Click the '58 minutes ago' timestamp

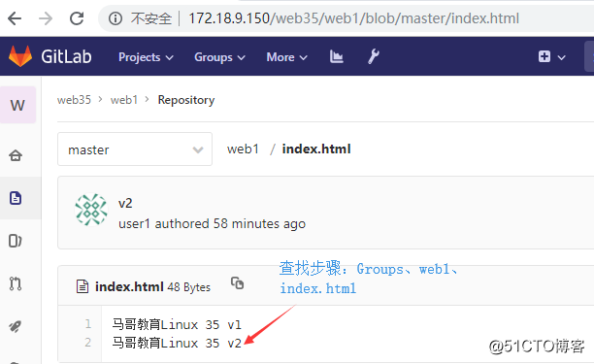[x=259, y=224]
